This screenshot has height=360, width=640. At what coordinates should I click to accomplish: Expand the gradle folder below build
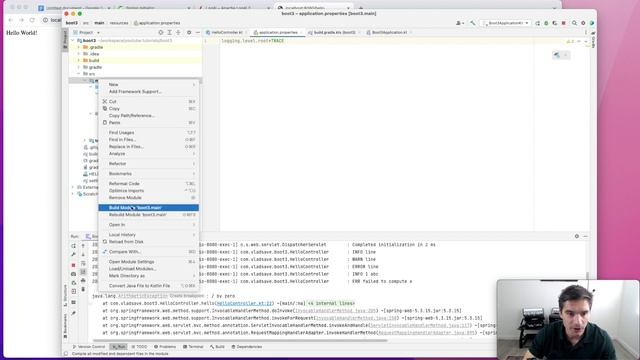(x=79, y=67)
